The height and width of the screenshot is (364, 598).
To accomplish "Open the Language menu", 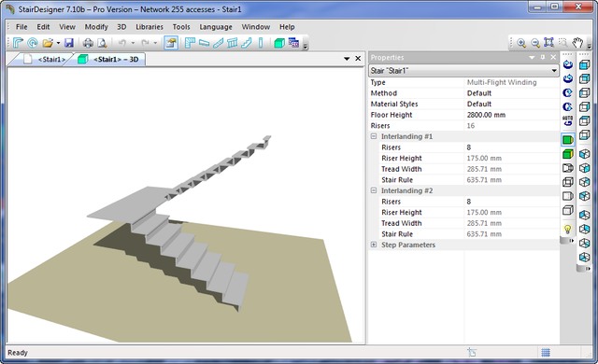I will [x=216, y=27].
